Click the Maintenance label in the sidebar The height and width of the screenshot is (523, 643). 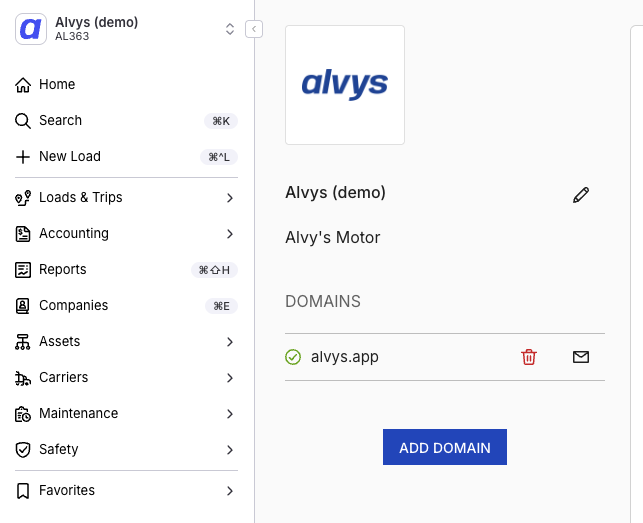pos(79,413)
